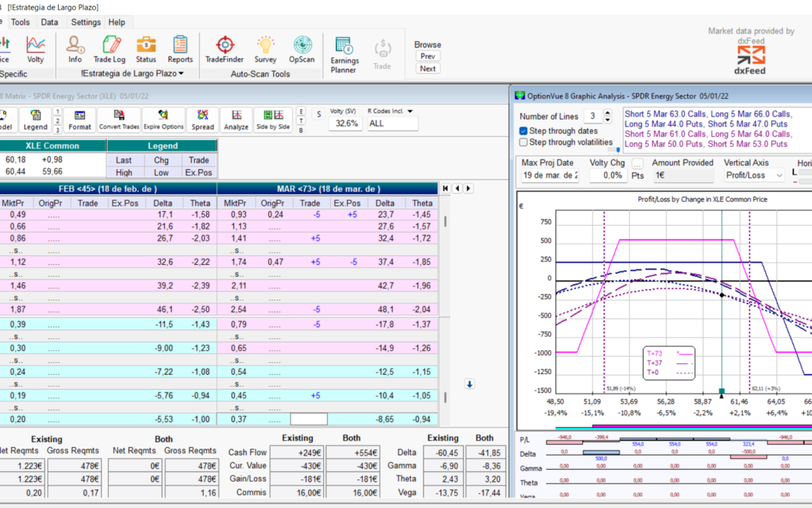The width and height of the screenshot is (812, 508).
Task: Click the dxFeed logo
Action: point(750,60)
